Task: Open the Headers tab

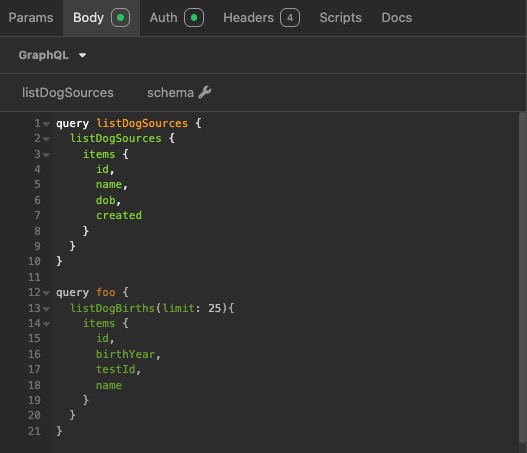Action: point(261,17)
